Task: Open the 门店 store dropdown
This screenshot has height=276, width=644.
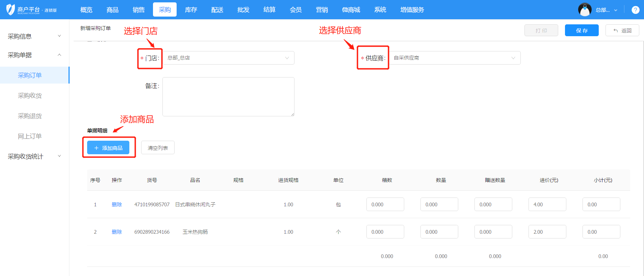Action: [x=228, y=58]
